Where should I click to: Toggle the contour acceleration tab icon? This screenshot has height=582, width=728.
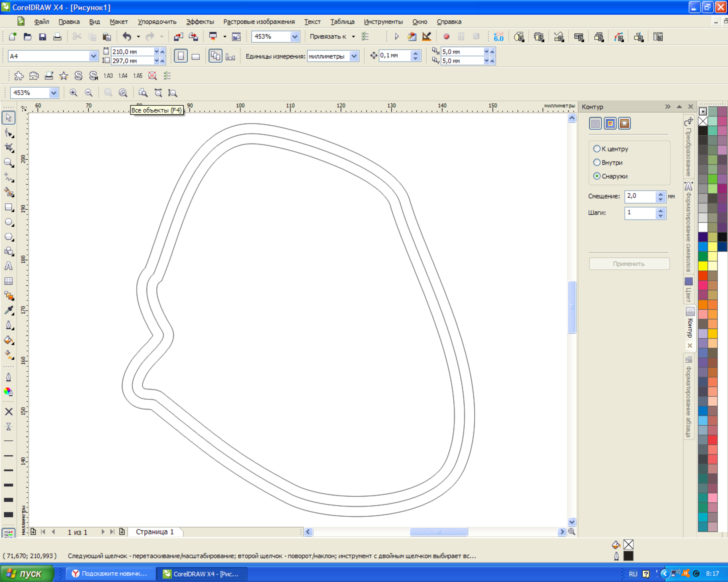pos(624,123)
